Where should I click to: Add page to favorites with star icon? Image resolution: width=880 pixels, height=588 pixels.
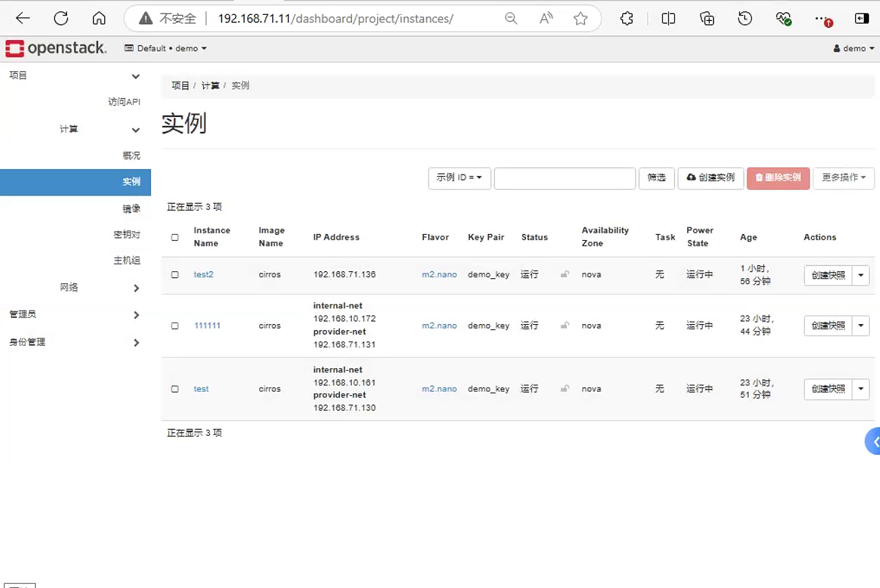(580, 19)
